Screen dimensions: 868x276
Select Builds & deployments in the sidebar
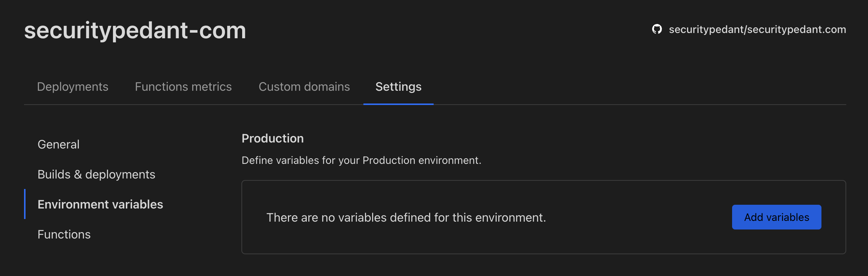coord(96,174)
